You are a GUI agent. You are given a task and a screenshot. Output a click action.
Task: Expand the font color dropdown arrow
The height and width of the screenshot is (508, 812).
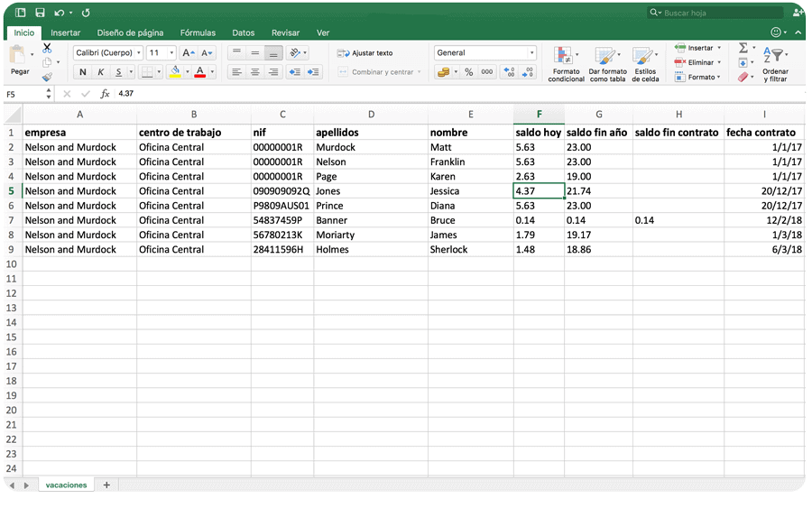[x=212, y=72]
